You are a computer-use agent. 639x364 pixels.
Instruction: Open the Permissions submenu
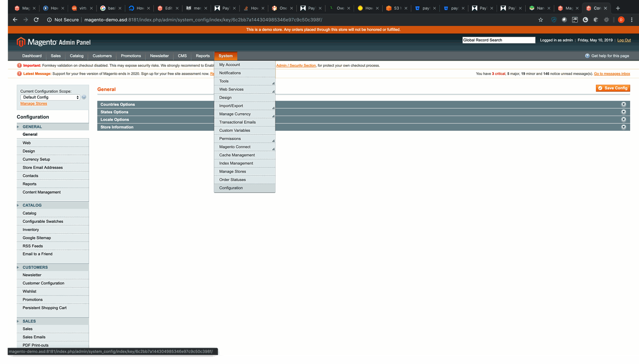tap(244, 138)
